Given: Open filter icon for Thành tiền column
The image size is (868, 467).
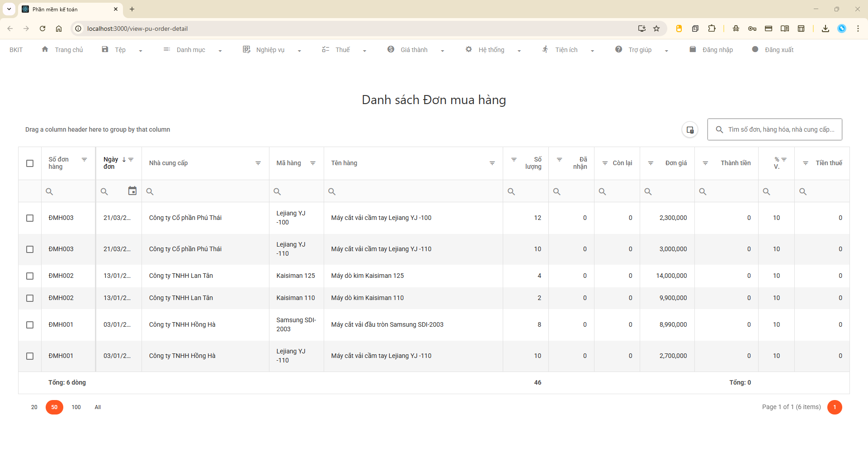Looking at the screenshot, I should click(705, 163).
